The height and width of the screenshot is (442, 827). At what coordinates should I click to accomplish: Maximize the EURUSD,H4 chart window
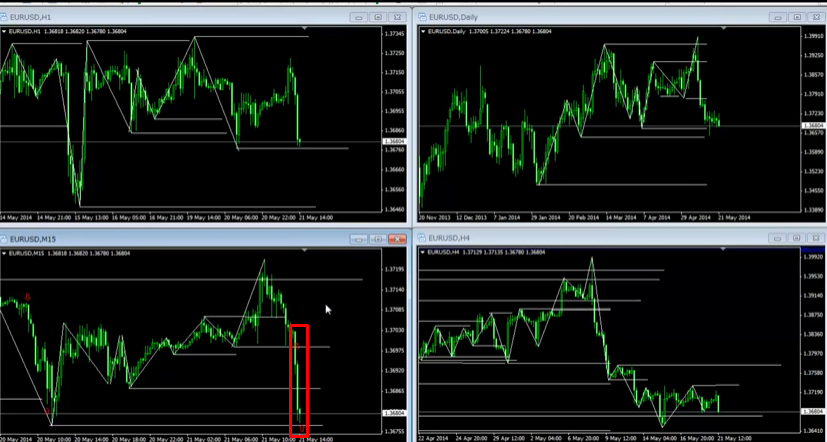(797, 239)
